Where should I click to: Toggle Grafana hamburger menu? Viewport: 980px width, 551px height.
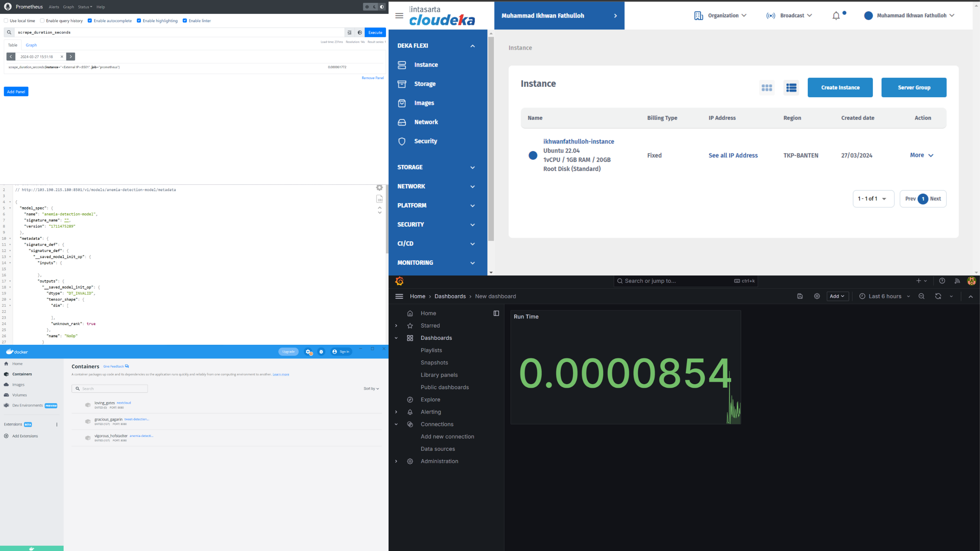point(399,296)
